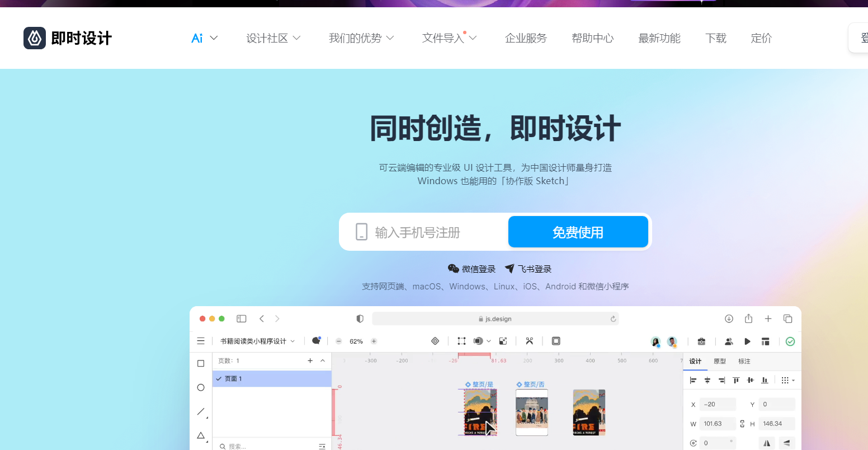Go to the 下载 page
The image size is (868, 450).
(x=716, y=38)
